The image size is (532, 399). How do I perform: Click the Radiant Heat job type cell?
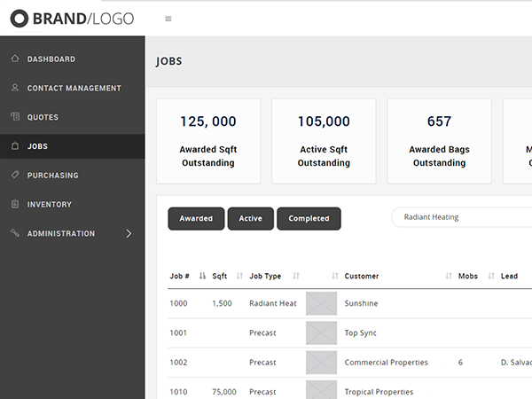coord(273,303)
